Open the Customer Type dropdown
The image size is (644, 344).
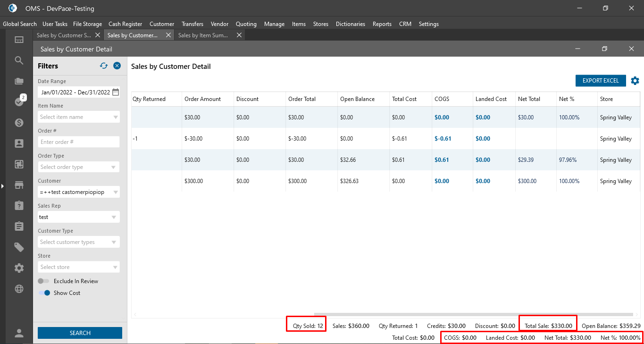[78, 242]
